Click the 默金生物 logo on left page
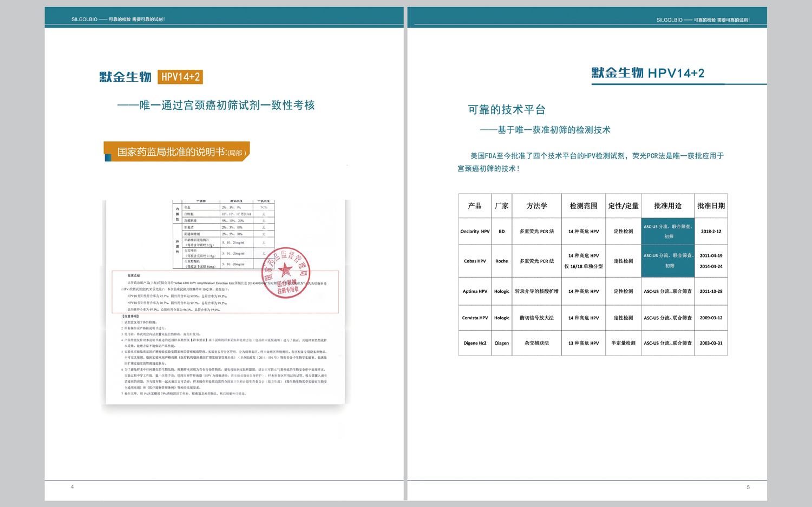The image size is (812, 507). (125, 77)
